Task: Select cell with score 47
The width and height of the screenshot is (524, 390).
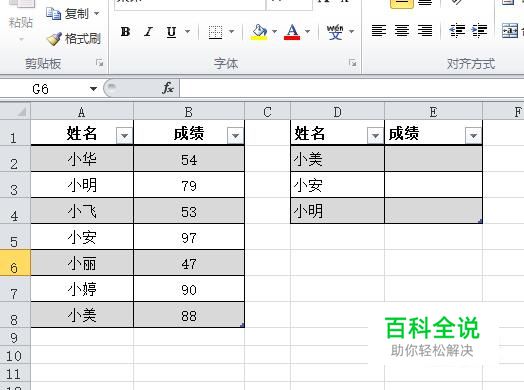Action: pyautogui.click(x=189, y=263)
